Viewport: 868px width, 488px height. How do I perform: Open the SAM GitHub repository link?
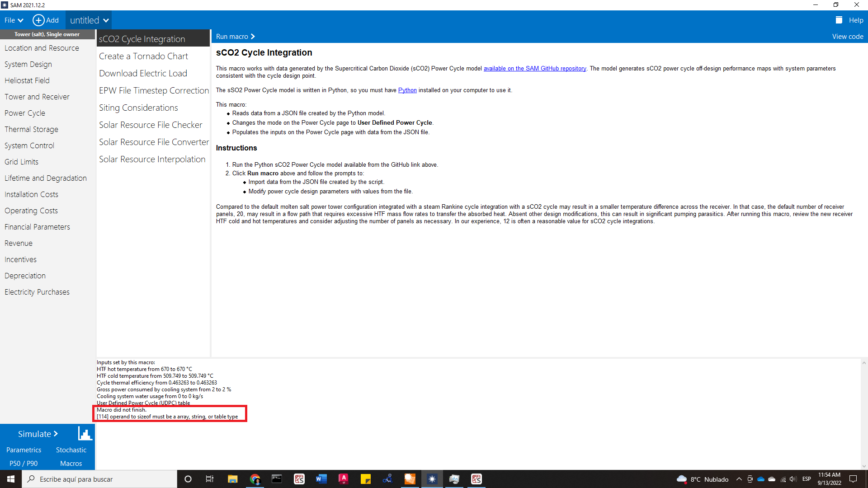coord(534,68)
